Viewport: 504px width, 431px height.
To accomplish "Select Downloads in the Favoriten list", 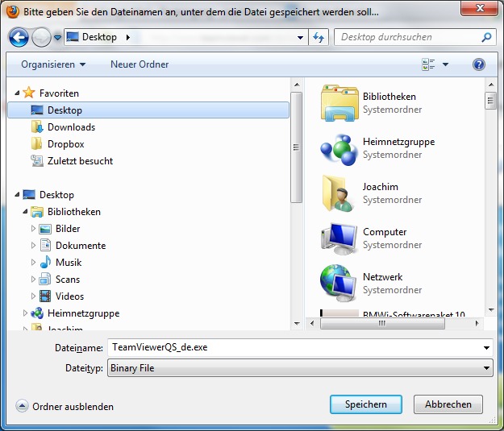I will pyautogui.click(x=71, y=127).
